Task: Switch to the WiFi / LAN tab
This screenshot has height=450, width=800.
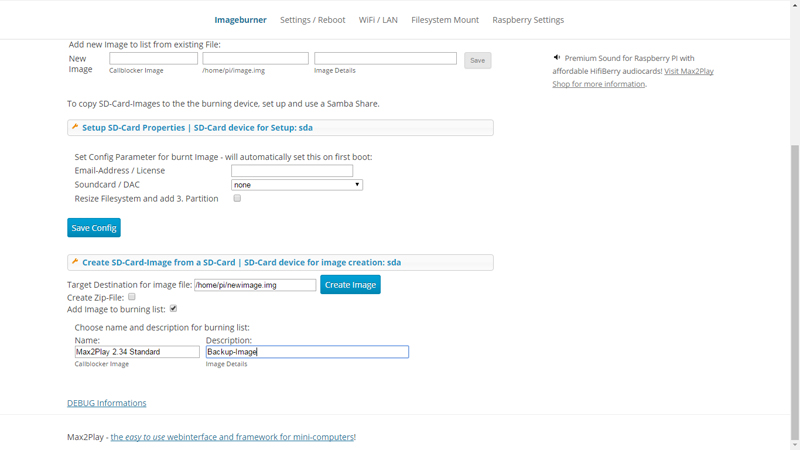Action: 378,20
